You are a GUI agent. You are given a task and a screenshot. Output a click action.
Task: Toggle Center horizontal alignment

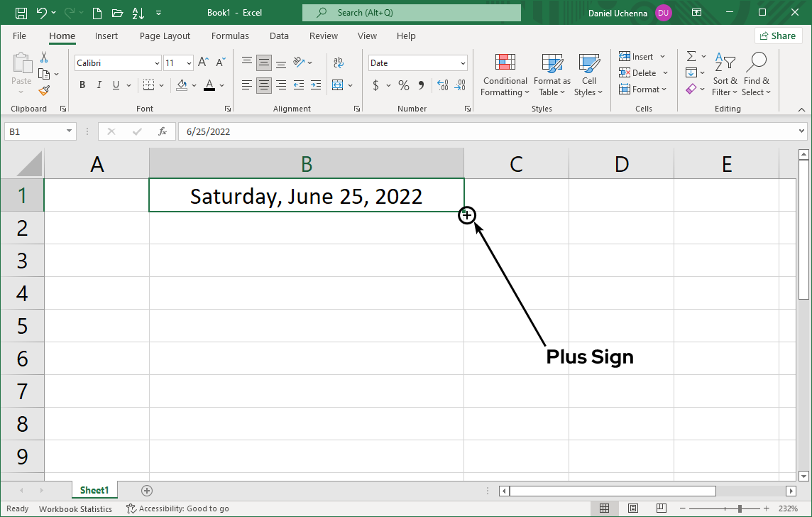click(x=264, y=85)
